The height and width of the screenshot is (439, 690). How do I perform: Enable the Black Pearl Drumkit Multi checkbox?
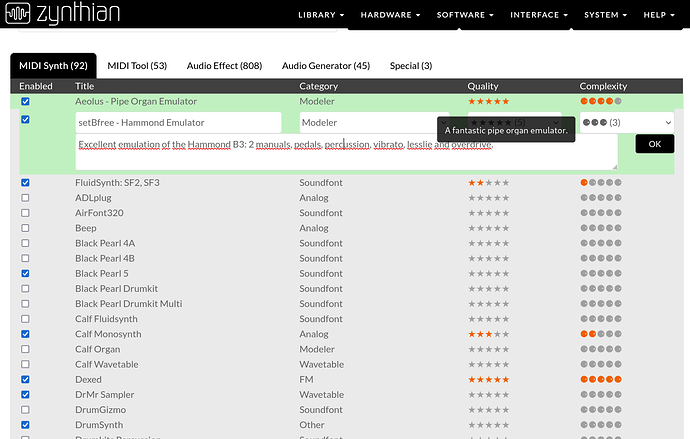point(26,304)
